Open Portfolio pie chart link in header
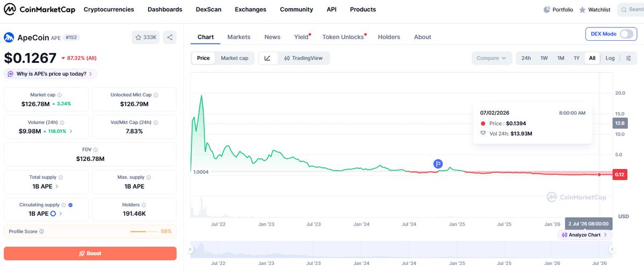 [558, 10]
